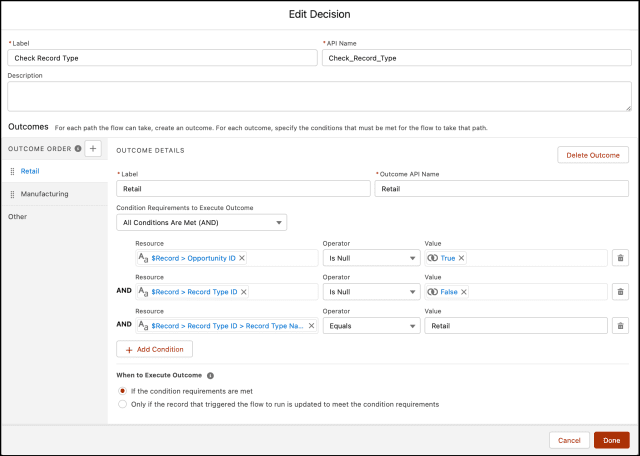The width and height of the screenshot is (640, 456).
Task: Click the Done button
Action: 611,440
